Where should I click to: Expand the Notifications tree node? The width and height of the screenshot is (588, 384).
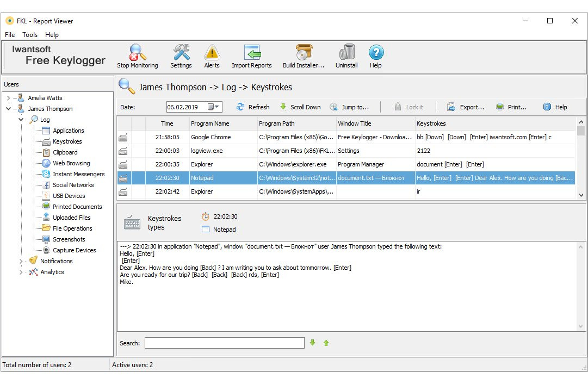point(21,262)
